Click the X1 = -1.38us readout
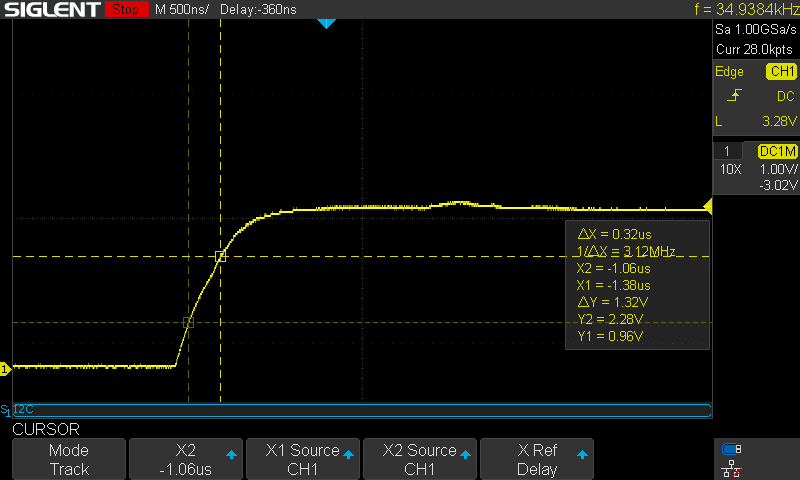This screenshot has width=800, height=480. [x=613, y=285]
